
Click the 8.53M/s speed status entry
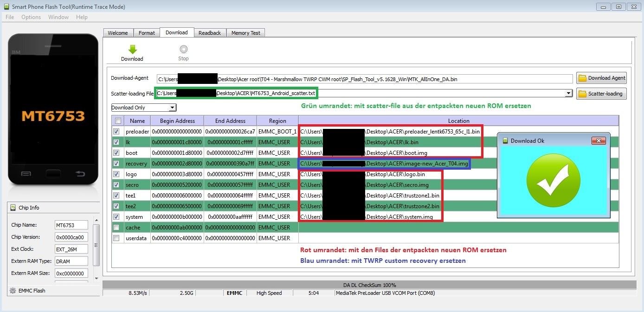138,293
